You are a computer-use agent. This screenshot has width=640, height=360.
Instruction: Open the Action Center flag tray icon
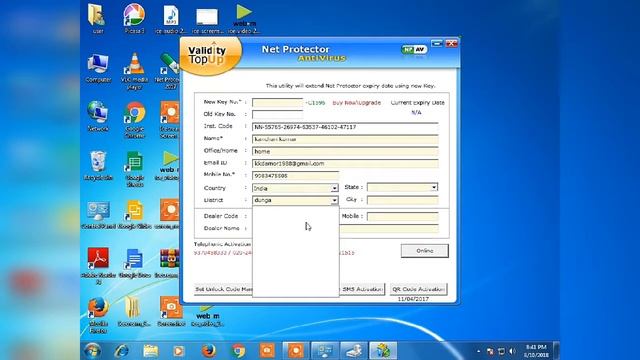click(x=490, y=351)
